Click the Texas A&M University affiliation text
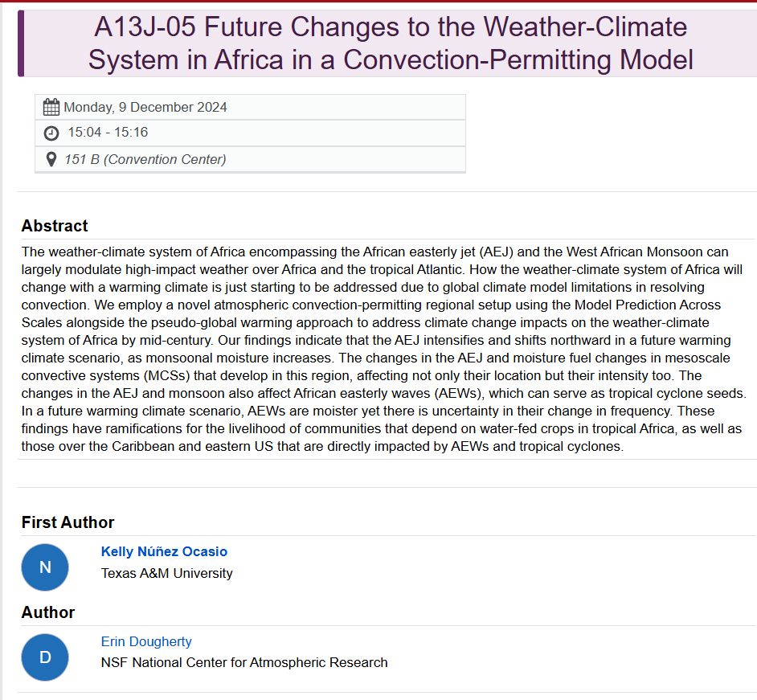This screenshot has height=700, width=757. [166, 573]
